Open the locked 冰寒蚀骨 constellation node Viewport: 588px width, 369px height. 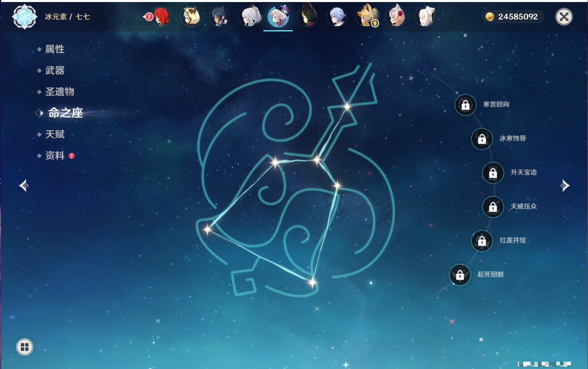click(x=482, y=139)
